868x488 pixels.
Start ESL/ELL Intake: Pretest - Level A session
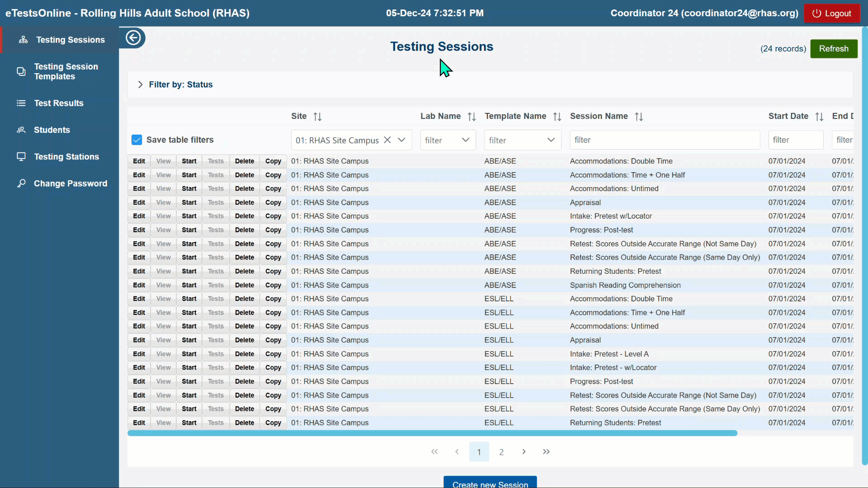pos(189,354)
